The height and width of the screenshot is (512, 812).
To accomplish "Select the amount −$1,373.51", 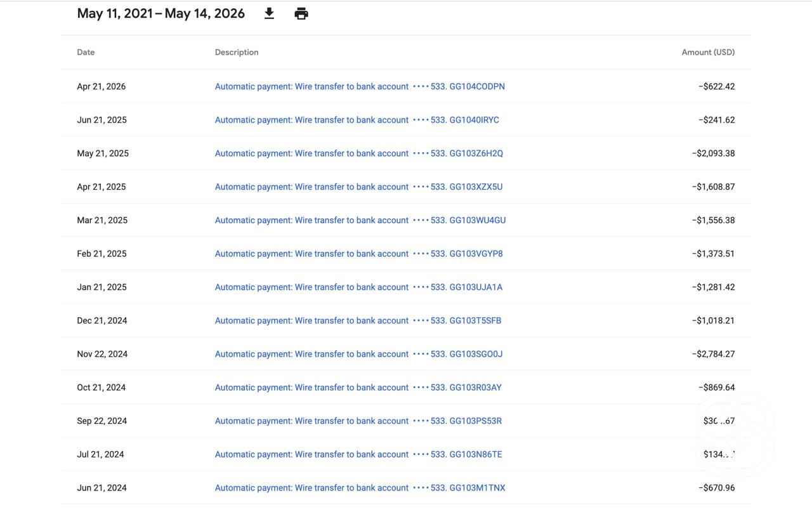I will click(x=714, y=254).
